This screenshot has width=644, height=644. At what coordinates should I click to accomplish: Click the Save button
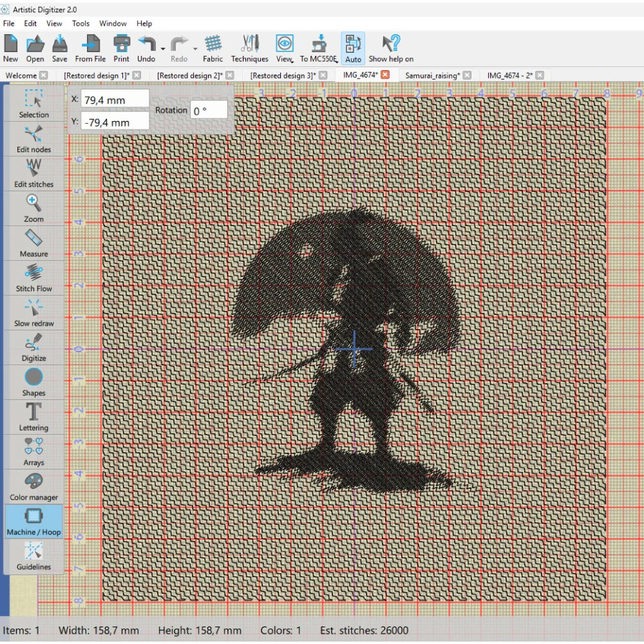[x=59, y=48]
